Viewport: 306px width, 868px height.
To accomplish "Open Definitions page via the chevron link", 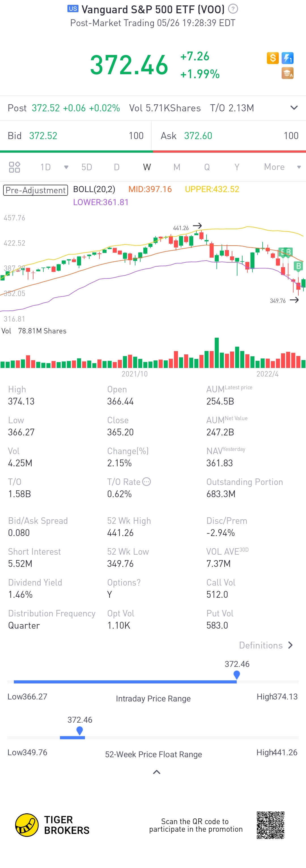I will [x=266, y=645].
